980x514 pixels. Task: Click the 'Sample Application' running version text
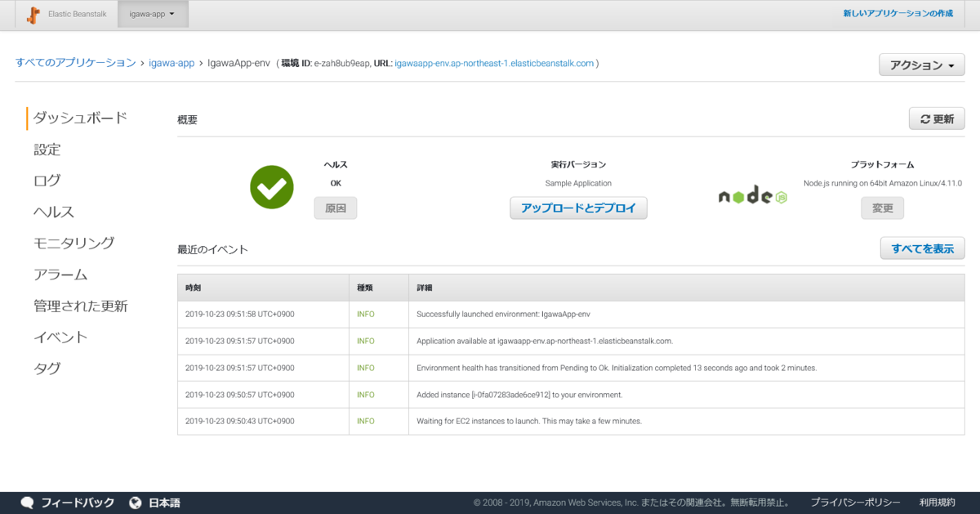pos(578,184)
